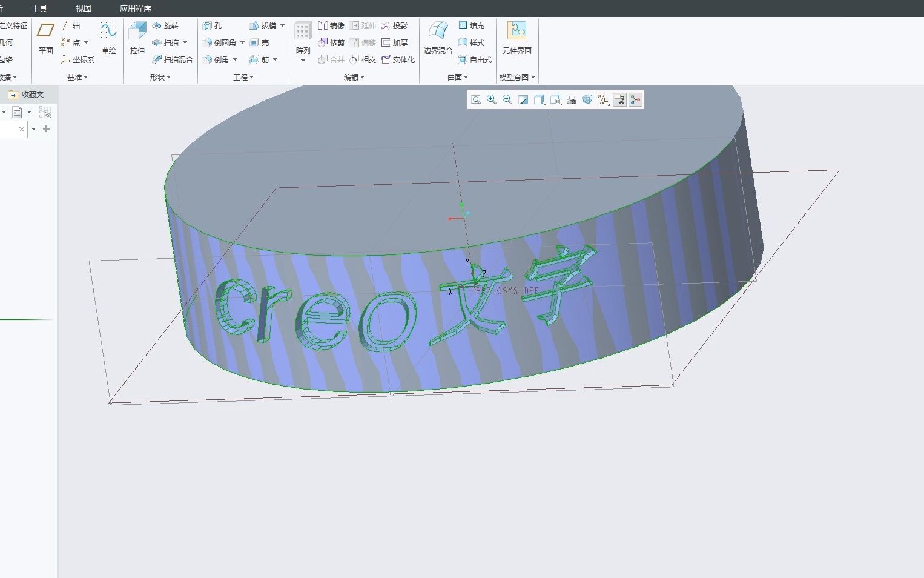Apply the 加厚 thicken tool
Screen dimensions: 924x578
coord(394,42)
